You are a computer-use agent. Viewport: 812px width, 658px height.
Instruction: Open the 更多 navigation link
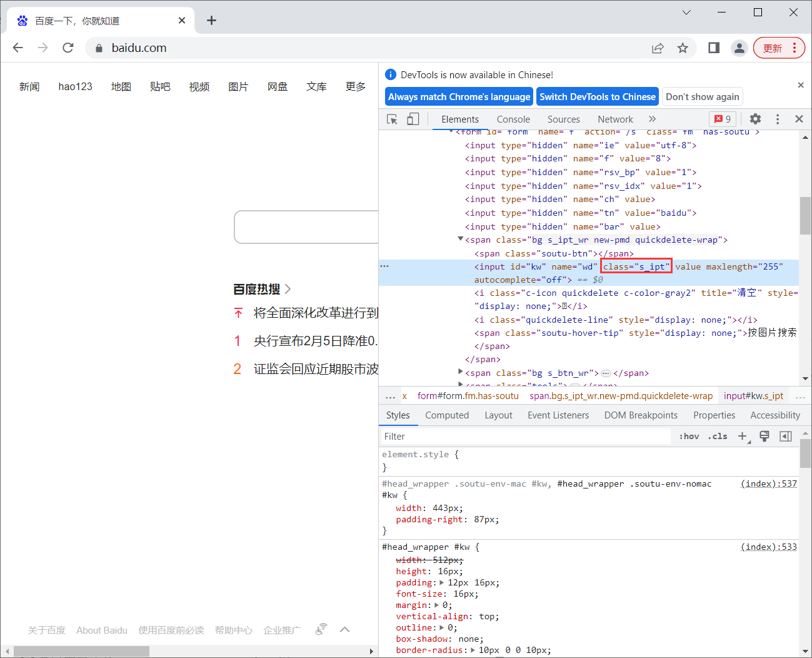[356, 86]
